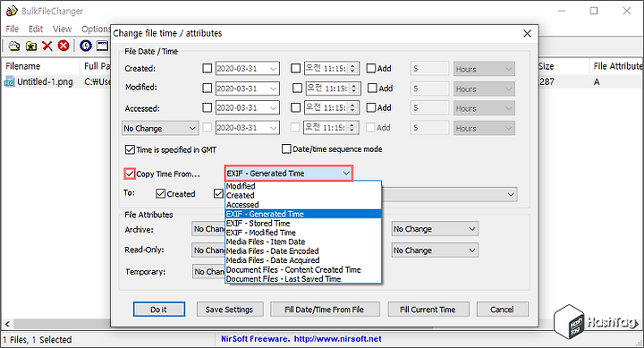The image size is (644, 348).
Task: Choose Document Files - Last Saved Time
Action: pyautogui.click(x=303, y=279)
